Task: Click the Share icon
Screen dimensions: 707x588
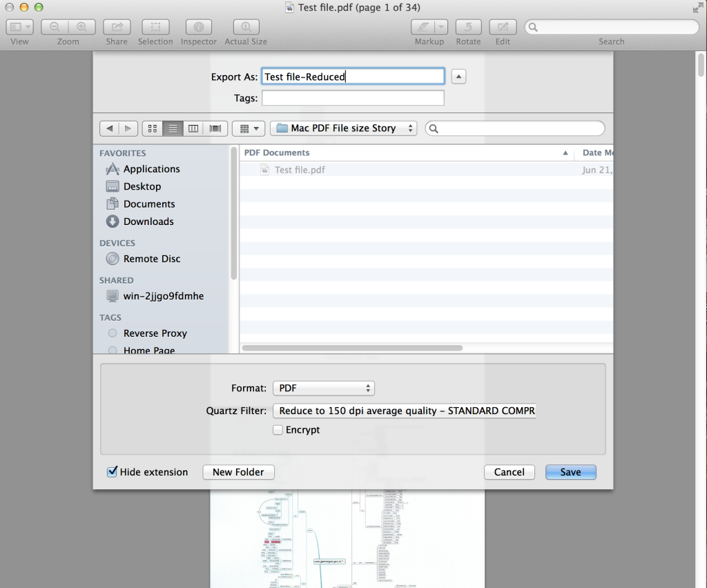Action: coord(116,28)
